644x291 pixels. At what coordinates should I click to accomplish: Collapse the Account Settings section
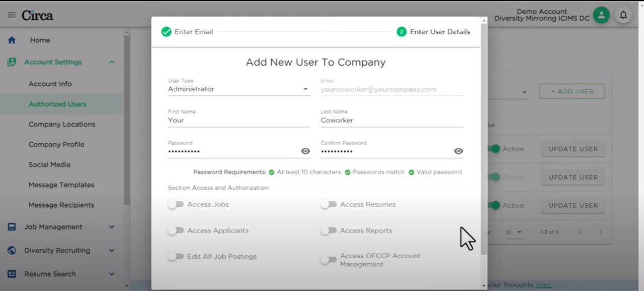coord(111,62)
